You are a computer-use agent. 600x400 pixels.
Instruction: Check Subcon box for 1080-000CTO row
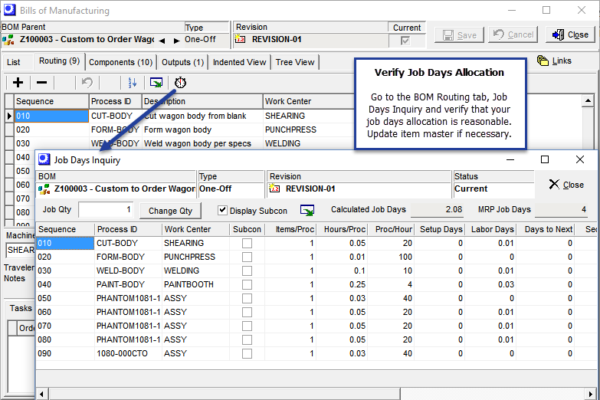[x=247, y=354]
